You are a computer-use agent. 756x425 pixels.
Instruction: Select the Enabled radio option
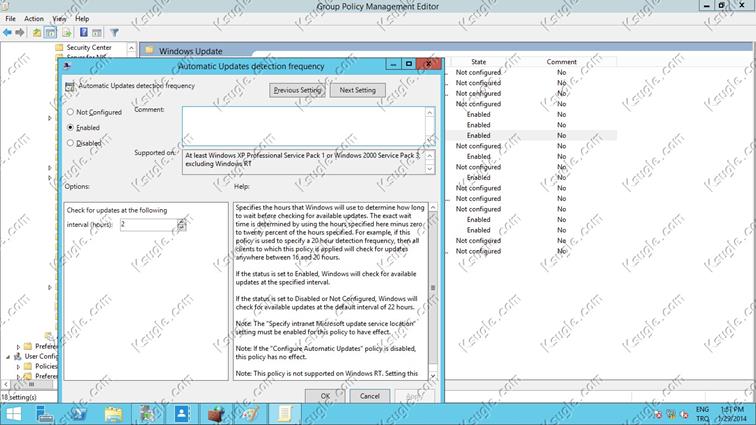[70, 127]
